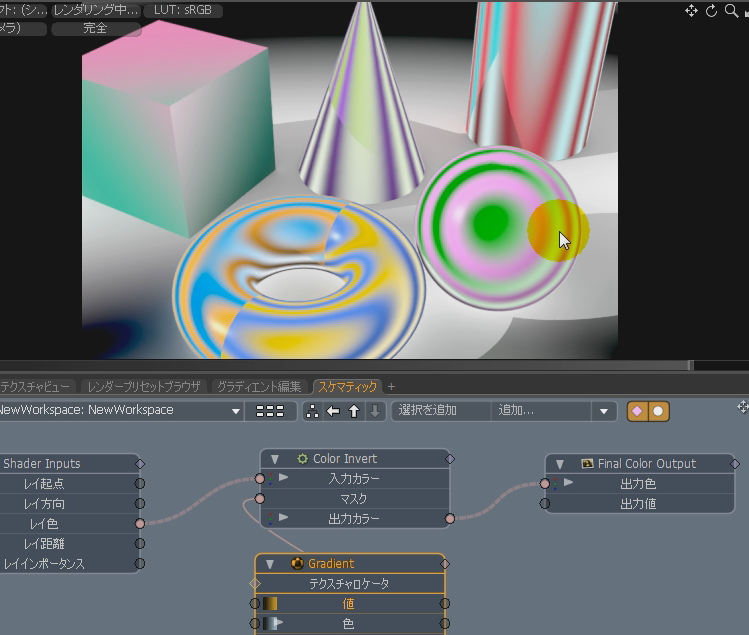Click the left arrow navigation icon
749x635 pixels.
pos(333,411)
